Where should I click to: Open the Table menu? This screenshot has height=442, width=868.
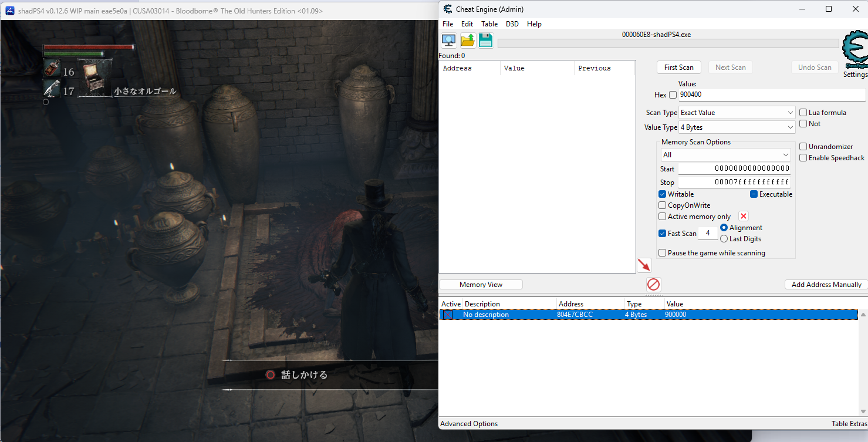coord(489,24)
